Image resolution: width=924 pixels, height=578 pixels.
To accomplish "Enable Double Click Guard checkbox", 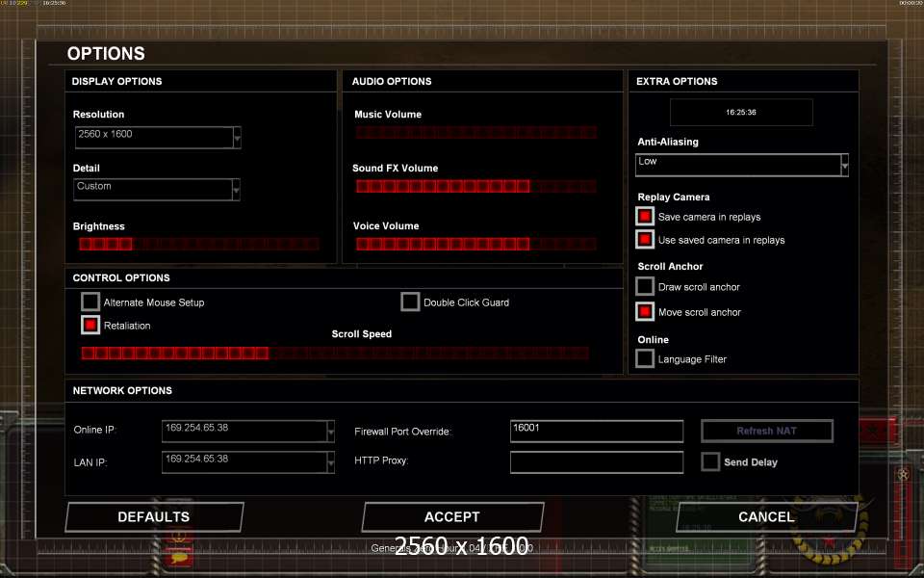I will click(410, 302).
